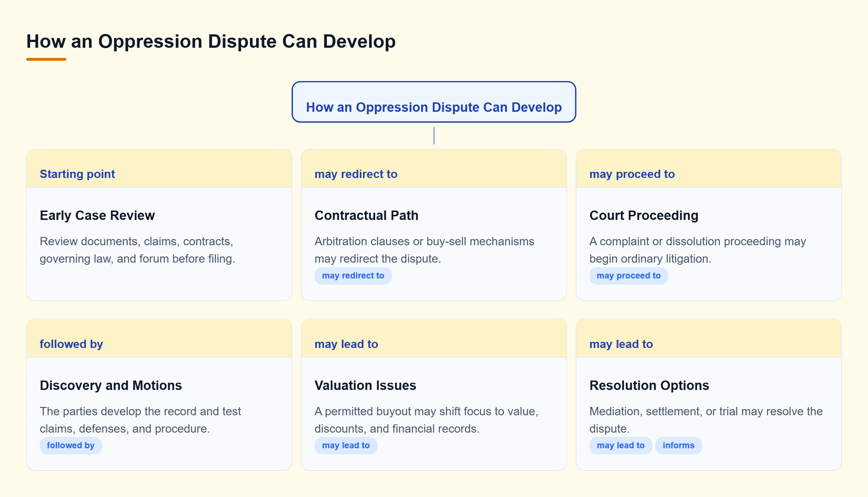The height and width of the screenshot is (497, 868).
Task: Click 'Mediation, settlement, or trial' description
Action: coord(706,420)
